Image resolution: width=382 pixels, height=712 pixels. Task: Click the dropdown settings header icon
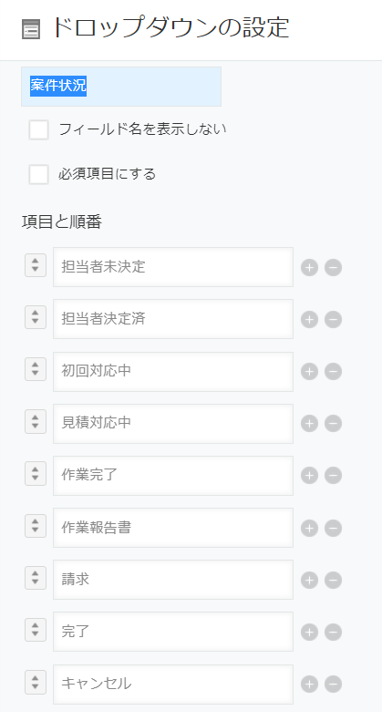31,30
